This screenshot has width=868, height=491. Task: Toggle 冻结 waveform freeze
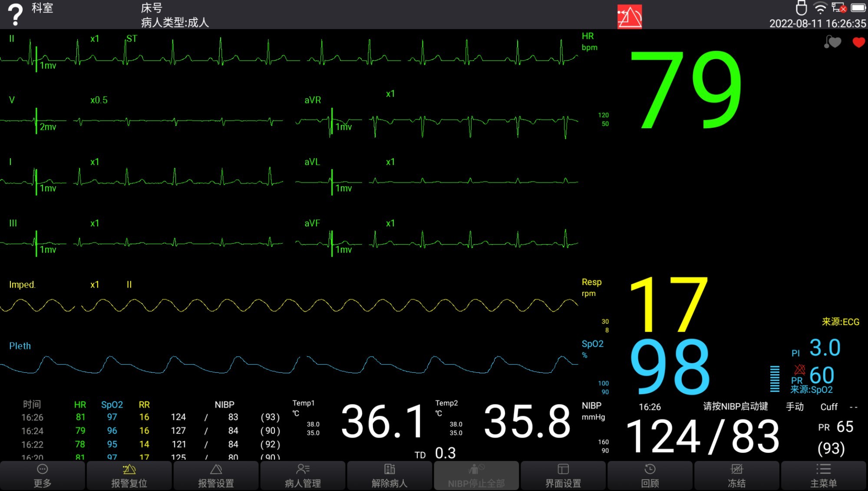point(737,475)
